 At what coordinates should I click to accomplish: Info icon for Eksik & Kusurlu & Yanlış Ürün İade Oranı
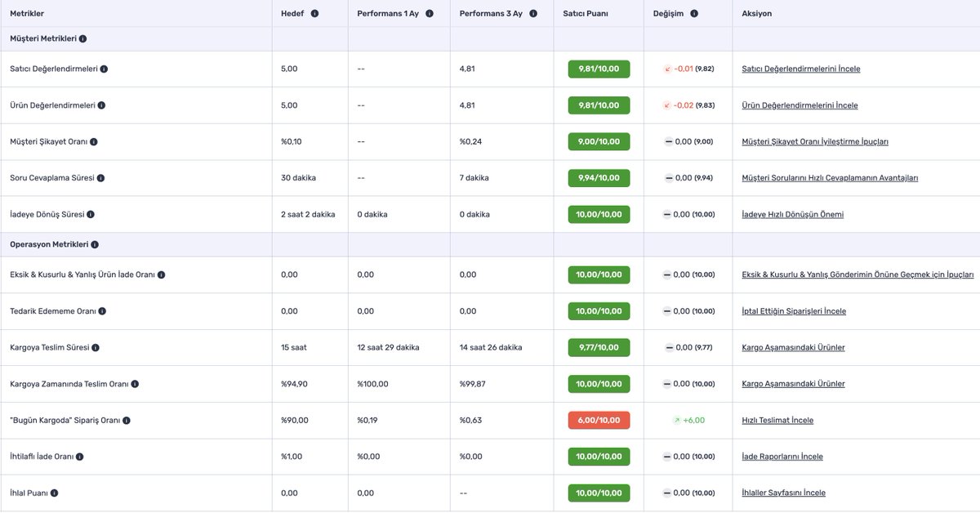point(162,275)
